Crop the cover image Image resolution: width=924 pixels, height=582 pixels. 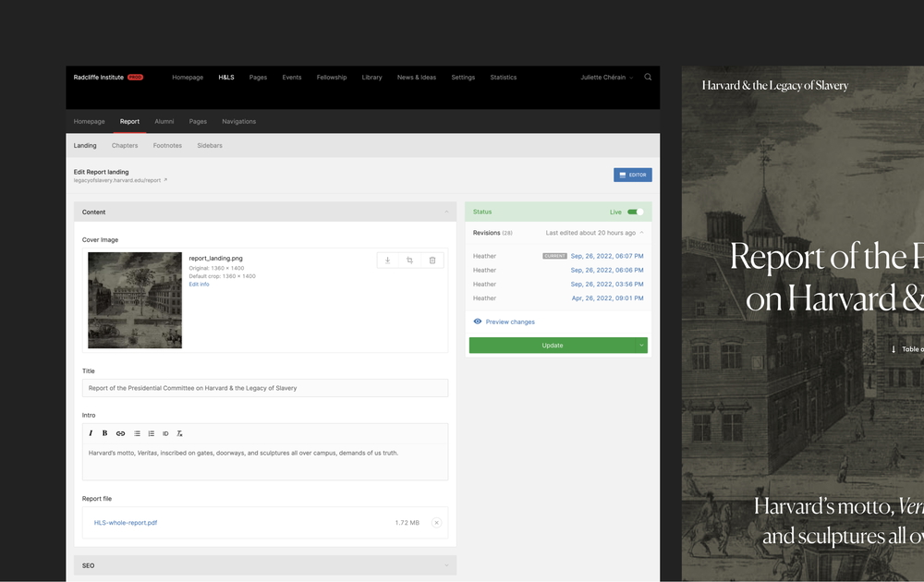coord(409,261)
